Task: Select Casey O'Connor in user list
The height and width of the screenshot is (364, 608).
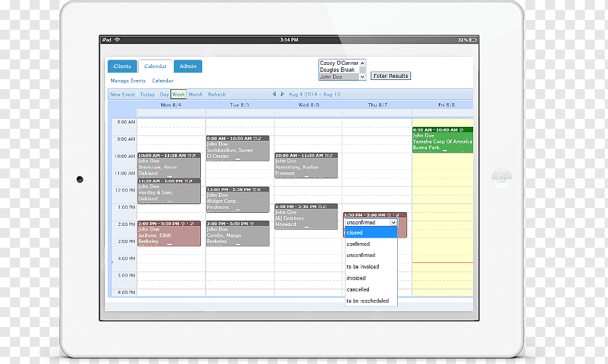Action: pyautogui.click(x=339, y=63)
